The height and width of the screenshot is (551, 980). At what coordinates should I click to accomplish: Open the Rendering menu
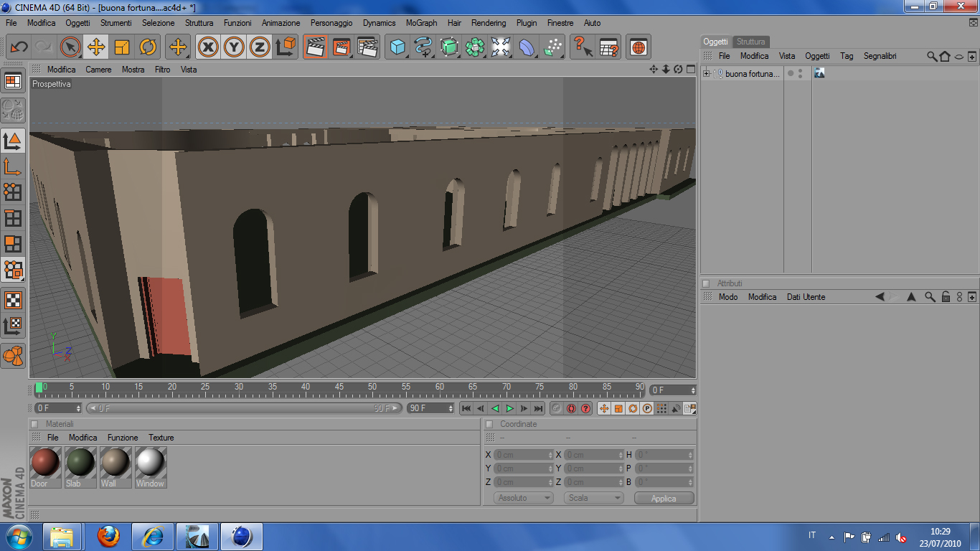point(489,23)
